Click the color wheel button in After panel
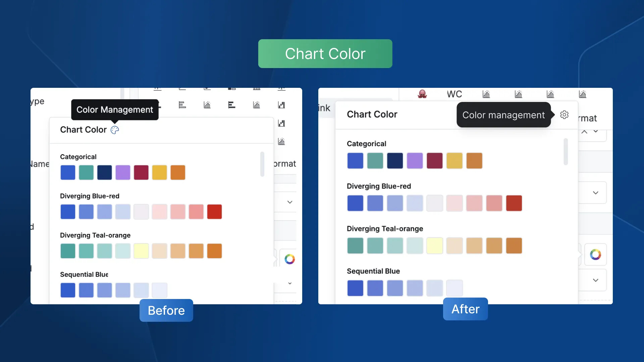644x362 pixels. pyautogui.click(x=595, y=255)
